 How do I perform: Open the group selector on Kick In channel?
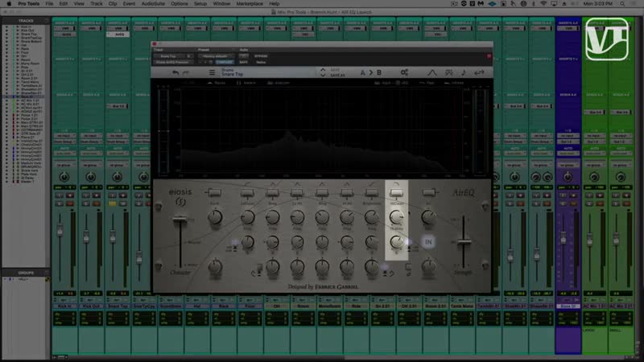pyautogui.click(x=64, y=165)
